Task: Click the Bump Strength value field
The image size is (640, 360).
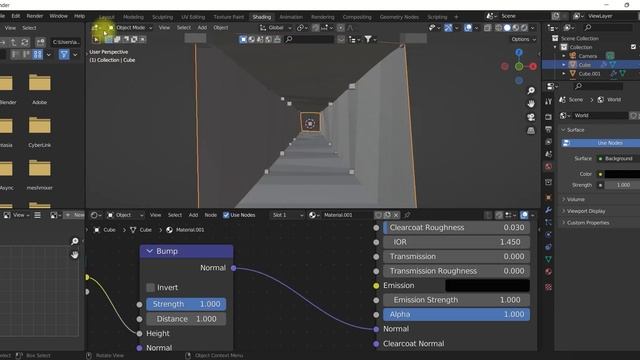Action: click(x=186, y=304)
